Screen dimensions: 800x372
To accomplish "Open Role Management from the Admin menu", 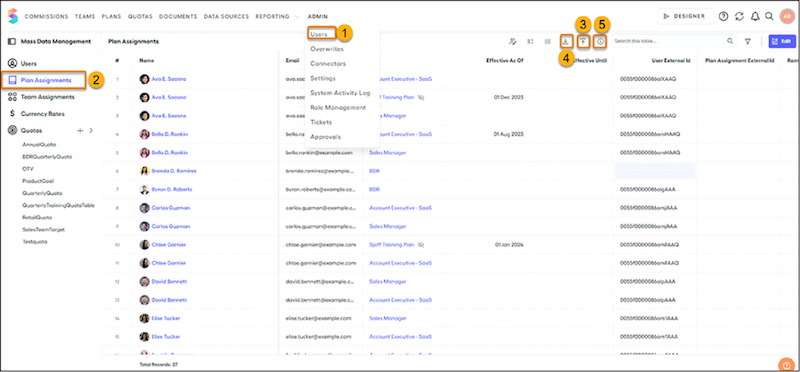I will point(338,108).
